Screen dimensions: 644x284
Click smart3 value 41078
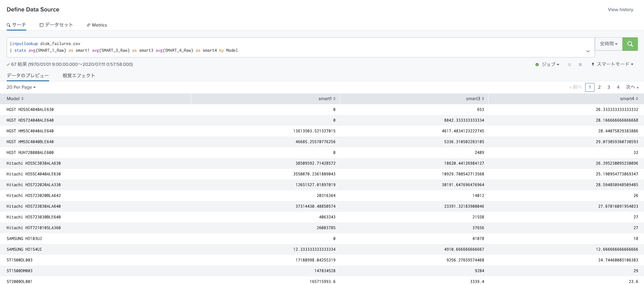tap(478, 239)
